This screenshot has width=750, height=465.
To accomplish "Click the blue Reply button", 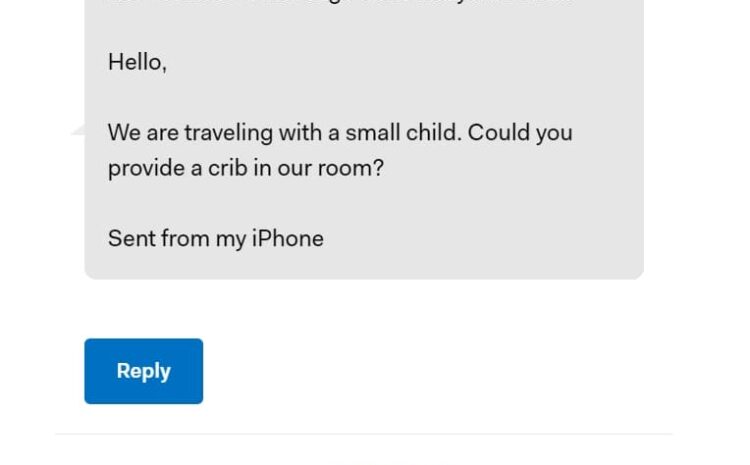I will pos(143,371).
